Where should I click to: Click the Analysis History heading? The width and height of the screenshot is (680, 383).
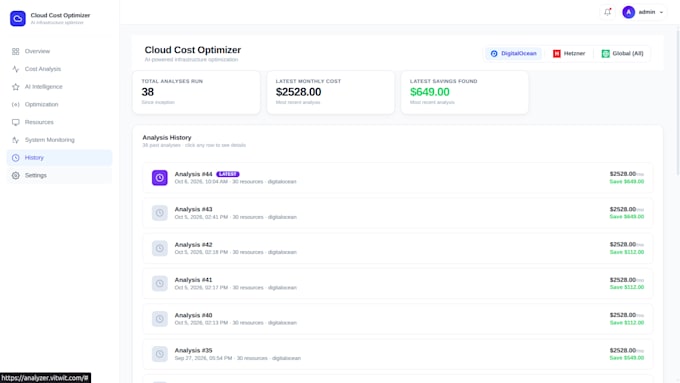[x=167, y=137]
